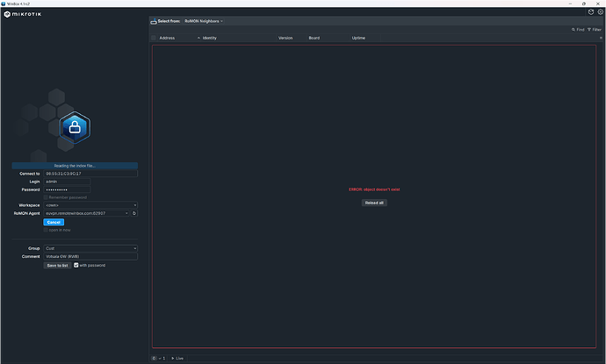Uncheck the with password checkbox
This screenshot has height=364, width=606.
coord(76,265)
